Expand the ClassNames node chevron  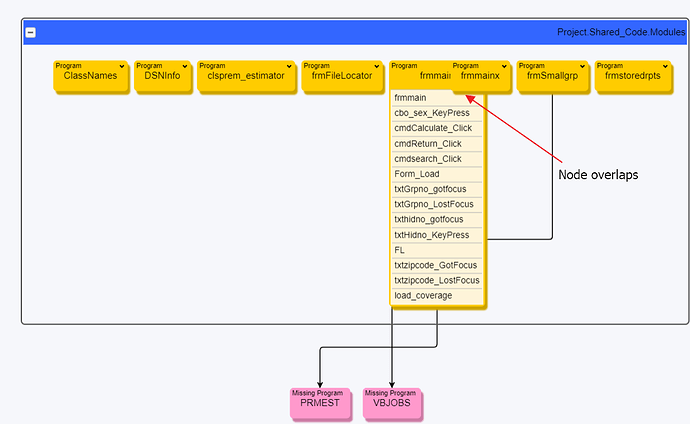[121, 66]
